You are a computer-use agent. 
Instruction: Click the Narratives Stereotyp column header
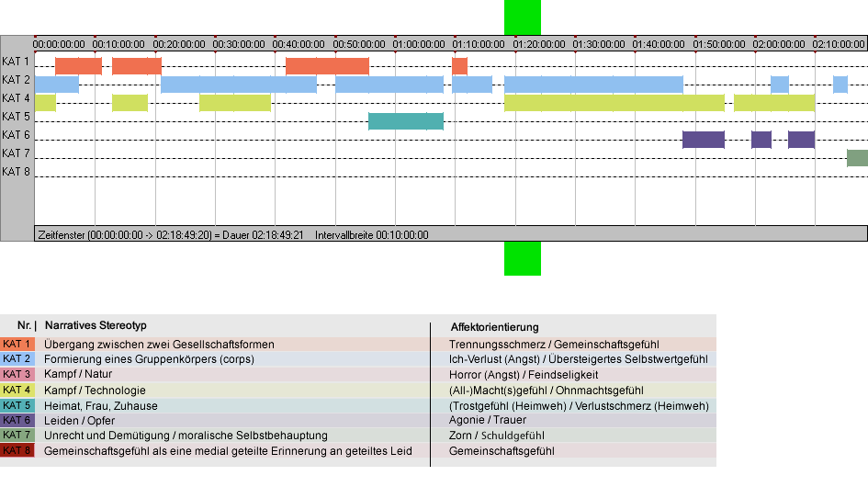pyautogui.click(x=96, y=325)
